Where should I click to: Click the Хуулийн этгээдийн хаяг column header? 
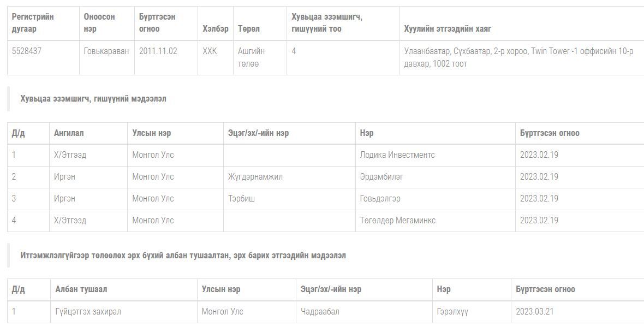tap(448, 29)
